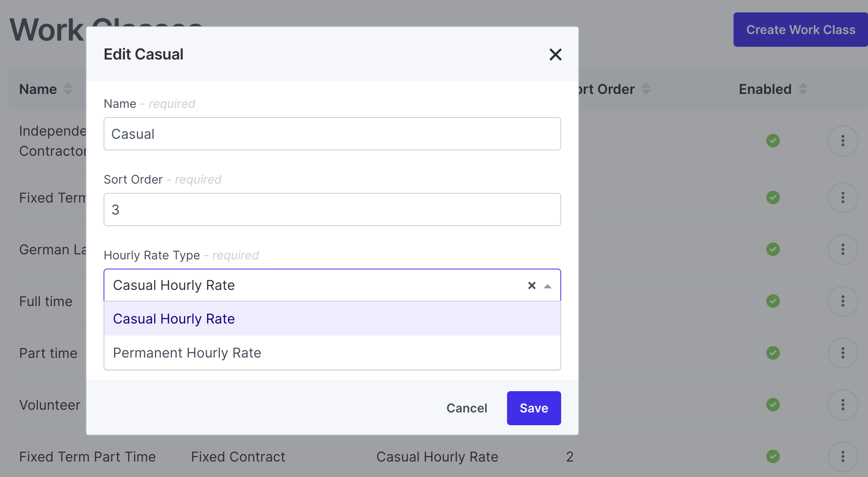Focus the Sort Order input field

332,210
